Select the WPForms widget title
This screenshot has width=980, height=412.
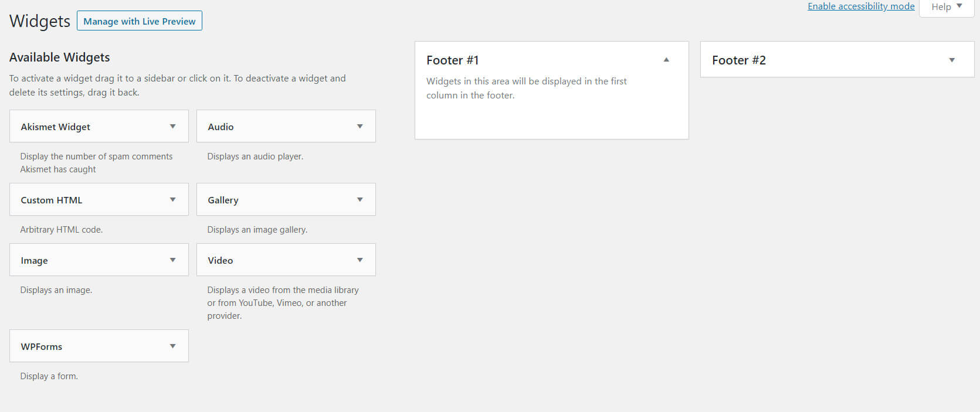[42, 346]
